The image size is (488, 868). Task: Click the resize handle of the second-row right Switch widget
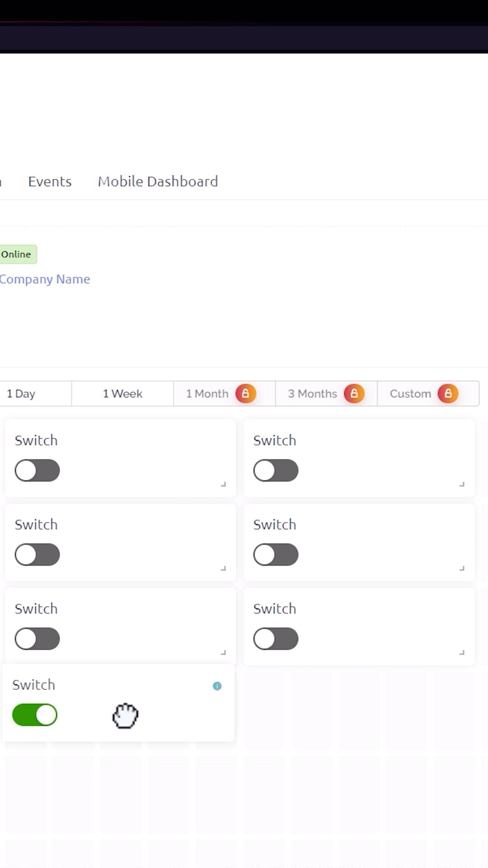click(x=462, y=568)
